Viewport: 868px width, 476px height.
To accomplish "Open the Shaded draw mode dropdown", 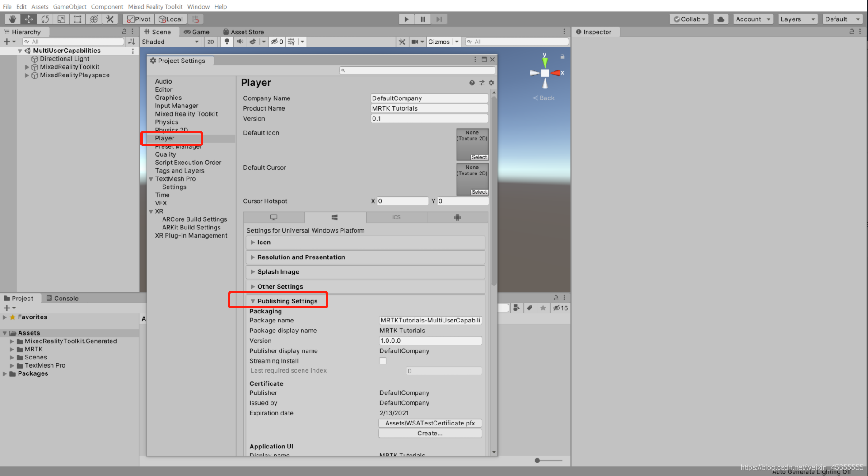I will click(x=171, y=42).
